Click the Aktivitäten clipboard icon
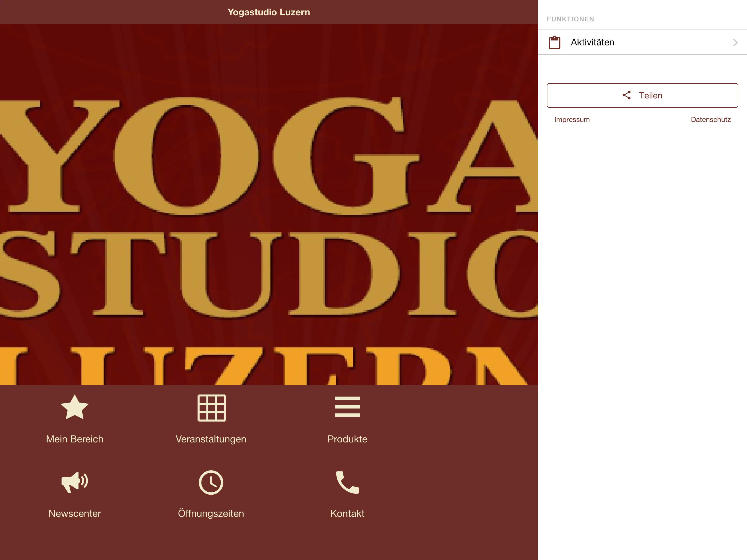747x560 pixels. [x=555, y=43]
